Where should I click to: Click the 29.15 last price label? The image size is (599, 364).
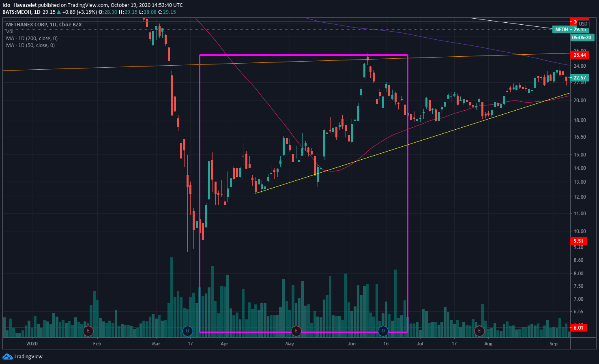(580, 30)
